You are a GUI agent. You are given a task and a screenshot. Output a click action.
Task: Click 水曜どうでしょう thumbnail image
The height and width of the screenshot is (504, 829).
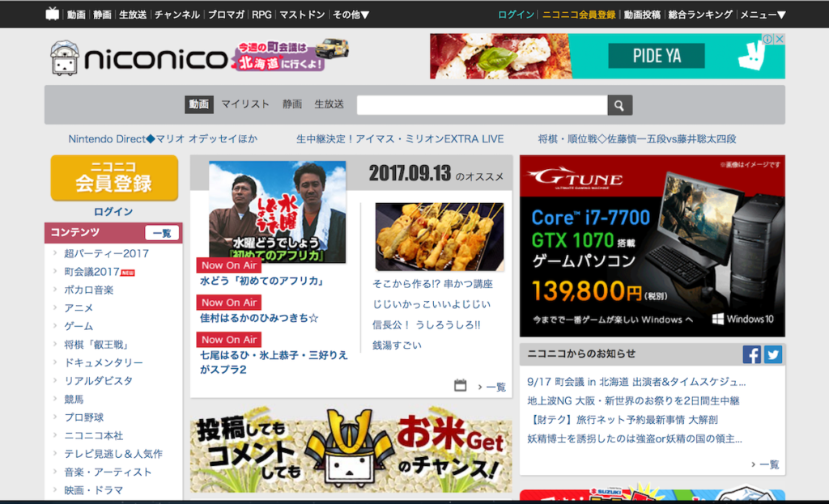(x=278, y=212)
